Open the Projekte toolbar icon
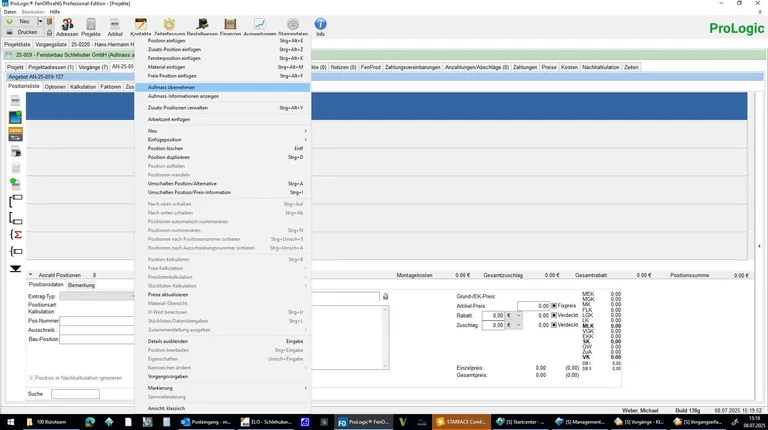 click(91, 25)
